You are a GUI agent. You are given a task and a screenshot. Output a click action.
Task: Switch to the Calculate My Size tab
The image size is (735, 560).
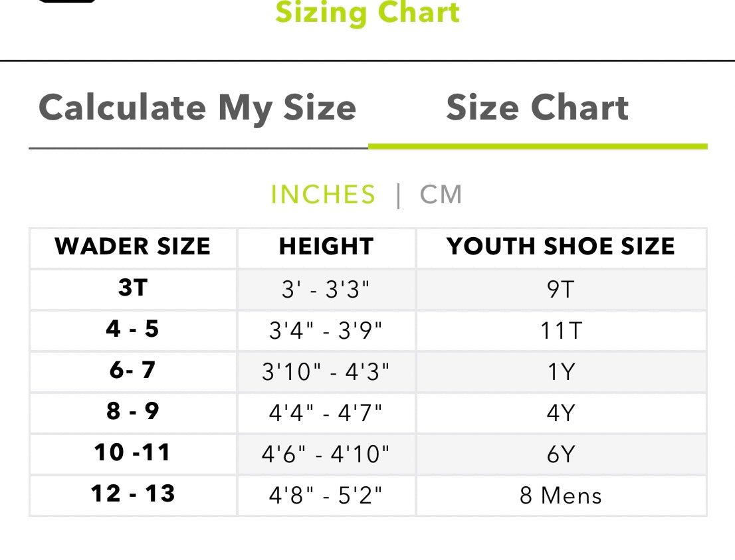(198, 108)
